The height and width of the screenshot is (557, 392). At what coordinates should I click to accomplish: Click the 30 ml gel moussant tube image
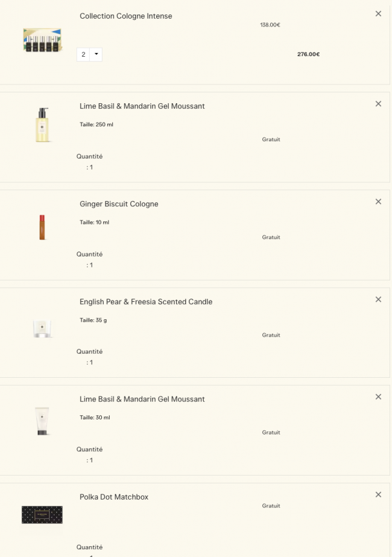click(42, 421)
